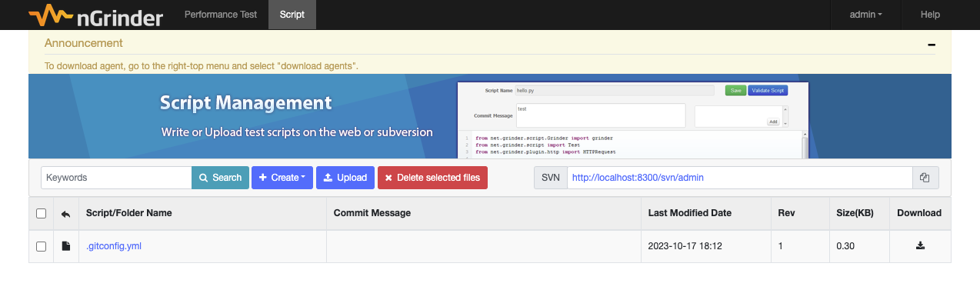Click Delete selected files
Image resolution: width=980 pixels, height=290 pixels.
pos(432,178)
